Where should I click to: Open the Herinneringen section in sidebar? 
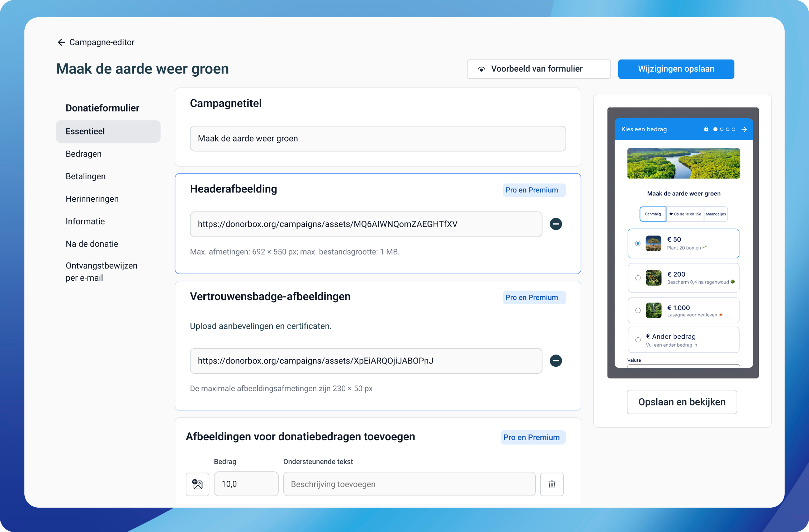pos(92,199)
